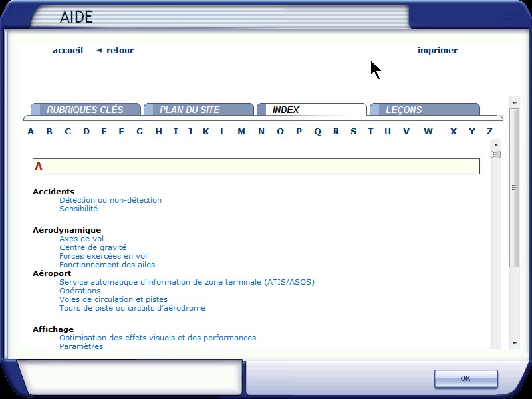Open the Paramètres topic
Screen dimensions: 532x399
tap(81, 346)
